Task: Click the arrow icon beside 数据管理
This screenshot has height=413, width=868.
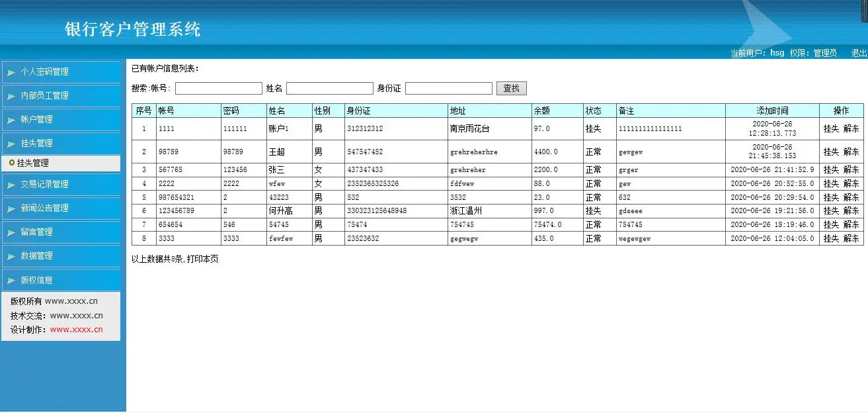Action: click(11, 255)
